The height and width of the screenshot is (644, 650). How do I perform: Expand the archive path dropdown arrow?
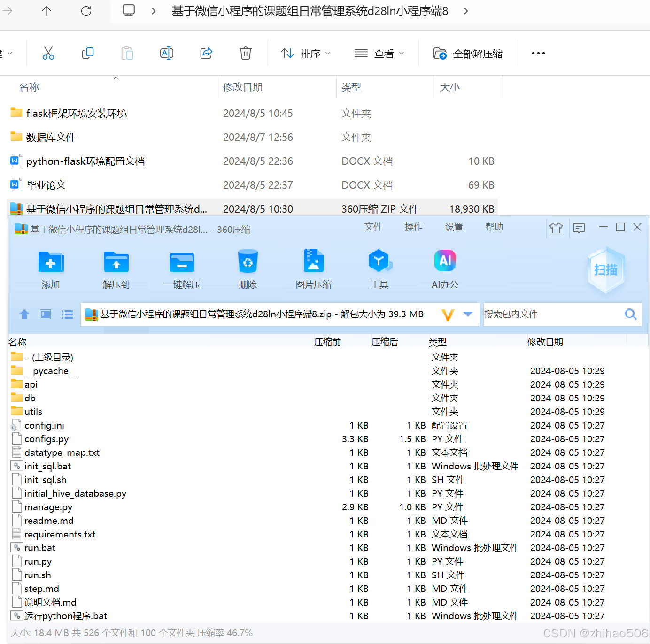(468, 314)
